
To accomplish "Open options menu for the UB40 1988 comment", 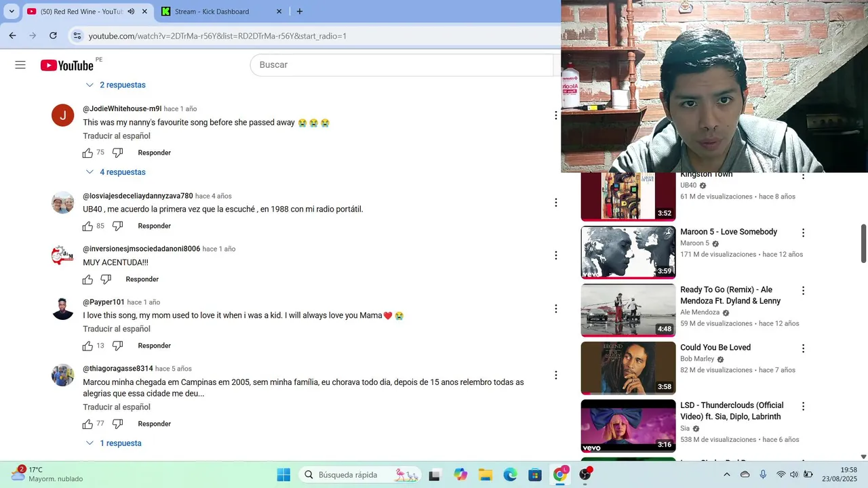I will (x=555, y=203).
